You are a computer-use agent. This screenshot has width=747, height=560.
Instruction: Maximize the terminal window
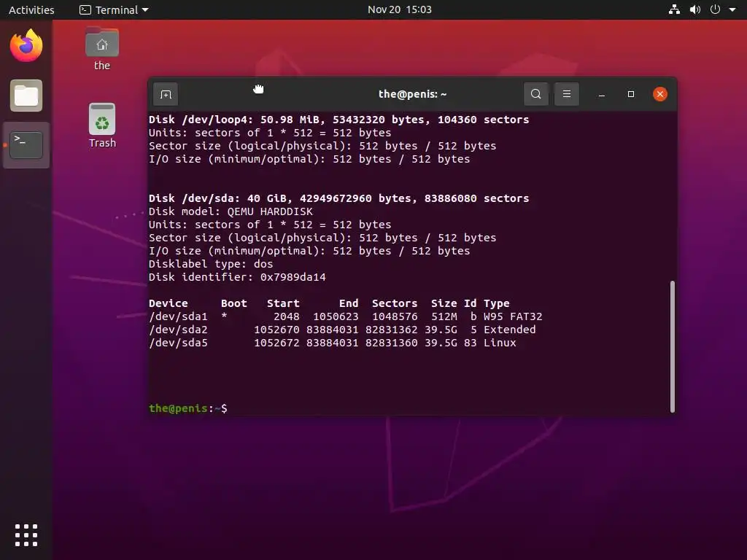coord(631,94)
